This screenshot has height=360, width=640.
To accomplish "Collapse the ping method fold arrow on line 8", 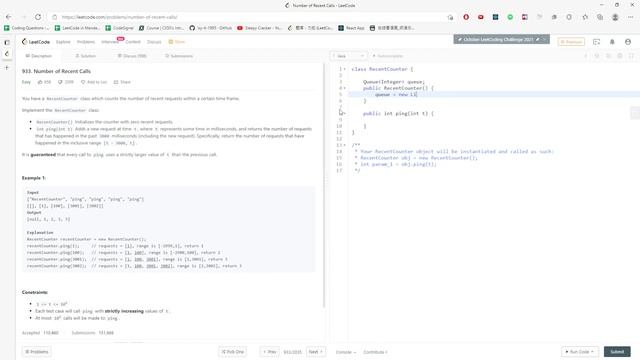I will pyautogui.click(x=344, y=113).
